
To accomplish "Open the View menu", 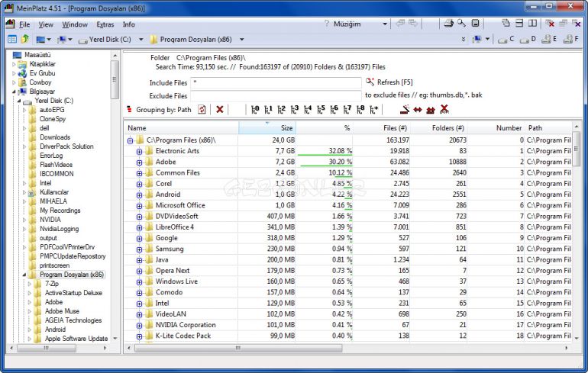I will point(46,24).
